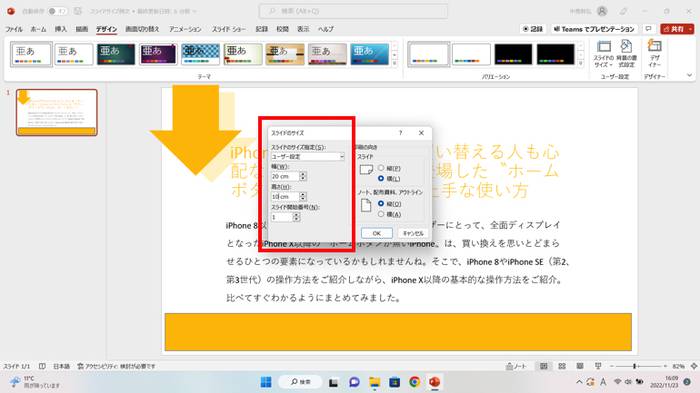Select slide 1 thumbnail in the pane
Screen dimensions: 700x393
(x=57, y=112)
